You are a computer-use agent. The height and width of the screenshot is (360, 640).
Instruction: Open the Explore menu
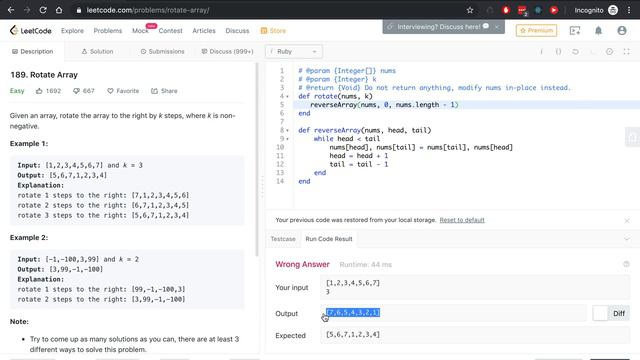tap(72, 31)
